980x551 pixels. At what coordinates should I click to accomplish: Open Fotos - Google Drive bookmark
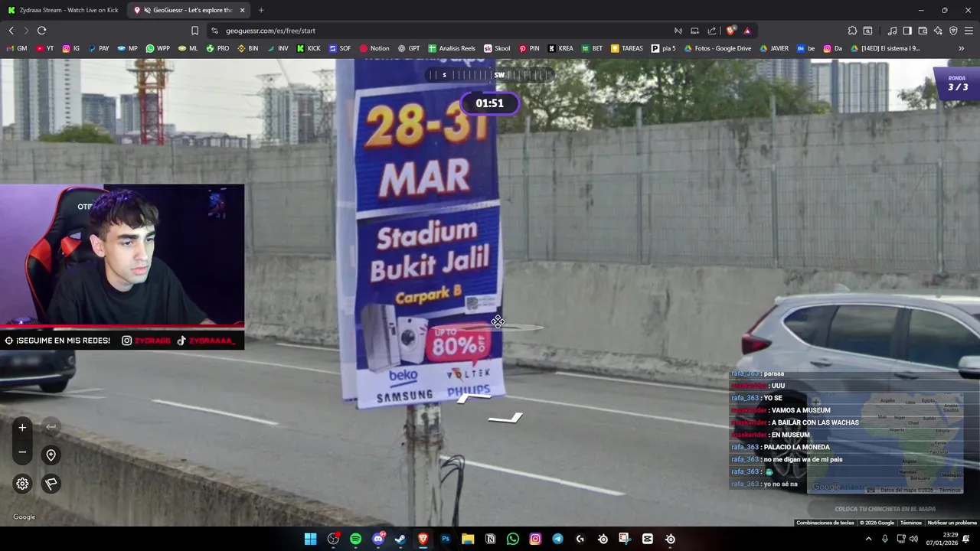click(718, 48)
